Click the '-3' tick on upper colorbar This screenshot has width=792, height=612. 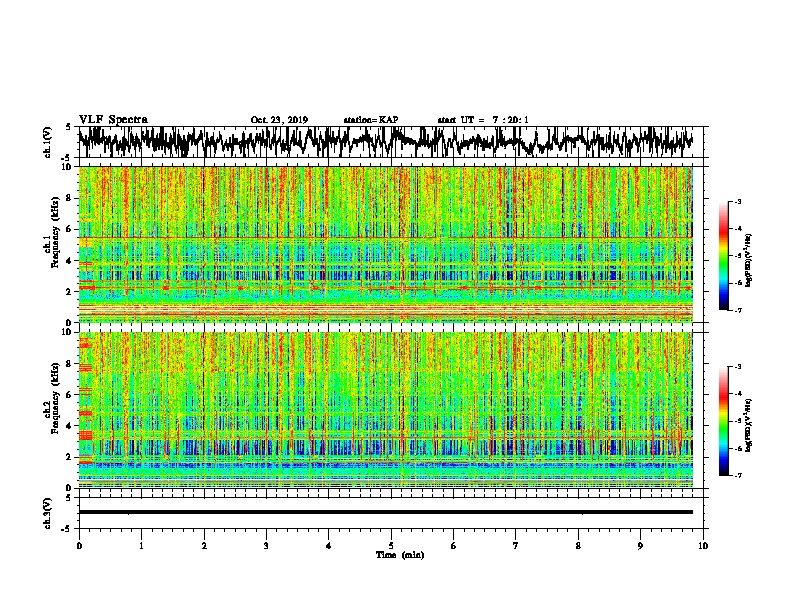[738, 202]
